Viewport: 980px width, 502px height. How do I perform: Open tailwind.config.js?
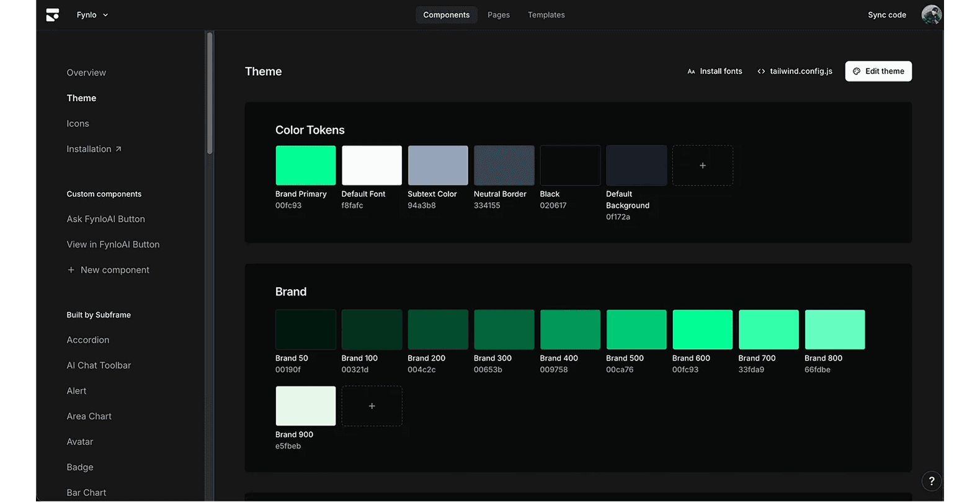795,71
